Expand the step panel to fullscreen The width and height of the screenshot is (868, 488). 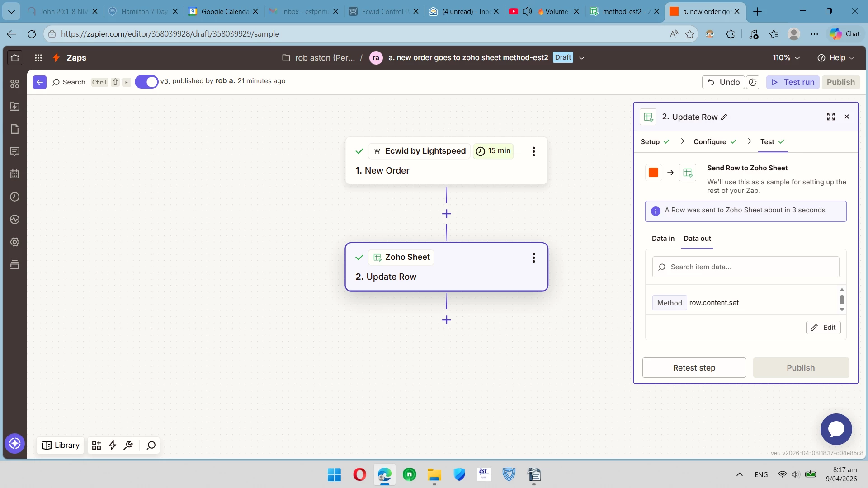[830, 117]
